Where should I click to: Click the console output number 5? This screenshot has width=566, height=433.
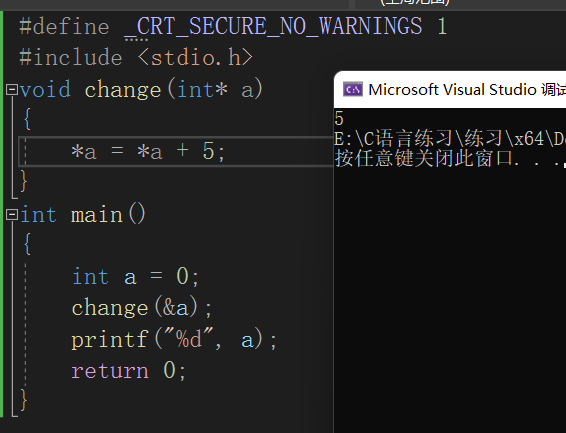[x=339, y=118]
